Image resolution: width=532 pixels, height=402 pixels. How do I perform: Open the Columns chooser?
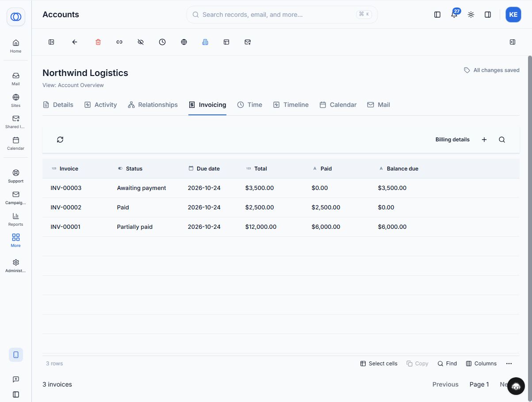481,364
